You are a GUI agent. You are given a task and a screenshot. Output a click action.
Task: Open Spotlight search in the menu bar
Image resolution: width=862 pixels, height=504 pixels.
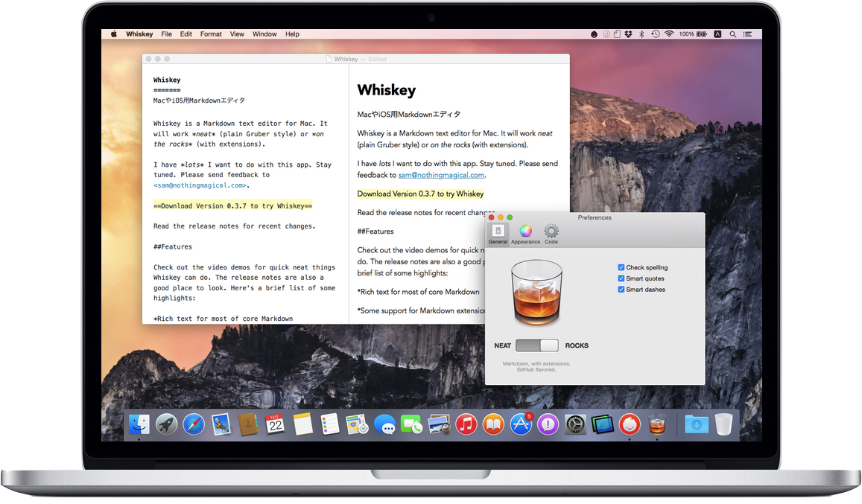click(733, 34)
